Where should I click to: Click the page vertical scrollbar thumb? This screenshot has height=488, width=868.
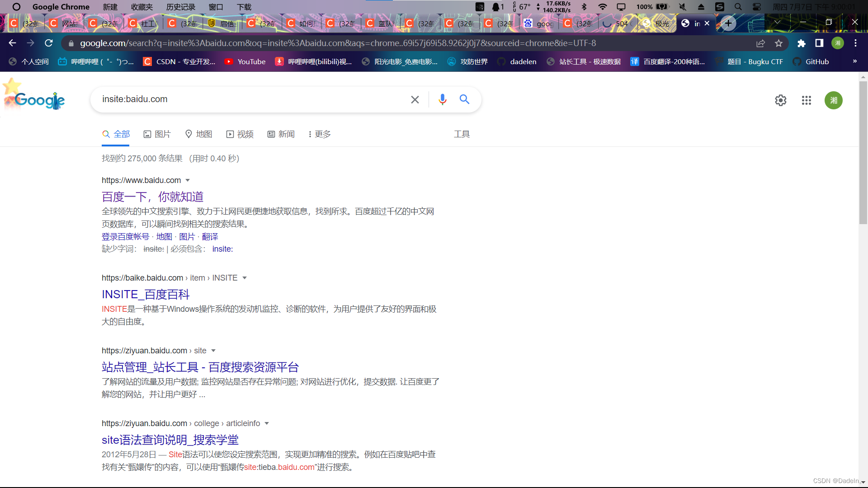(863, 154)
